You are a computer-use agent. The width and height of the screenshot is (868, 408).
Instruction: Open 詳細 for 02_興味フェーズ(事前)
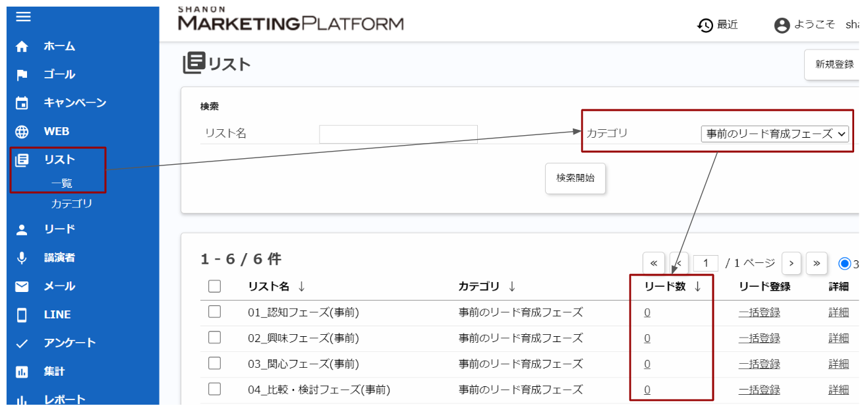(838, 338)
